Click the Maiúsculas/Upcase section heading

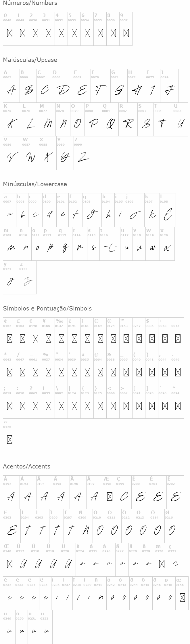tap(30, 60)
